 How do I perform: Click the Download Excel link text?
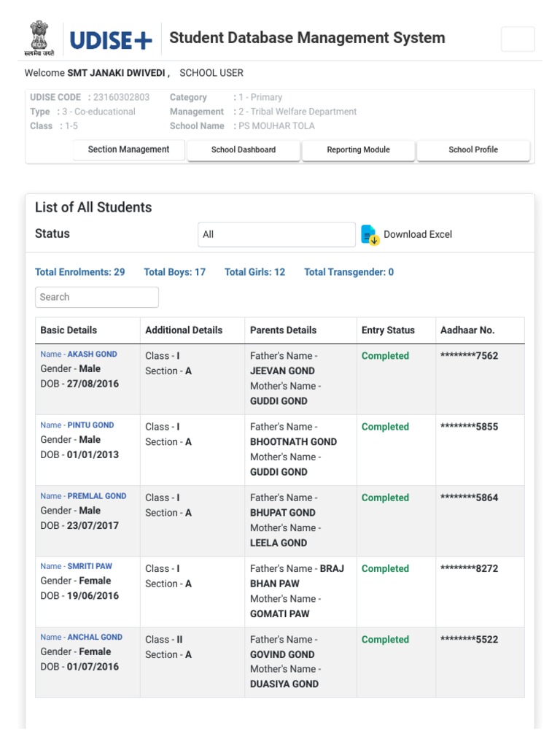click(418, 235)
